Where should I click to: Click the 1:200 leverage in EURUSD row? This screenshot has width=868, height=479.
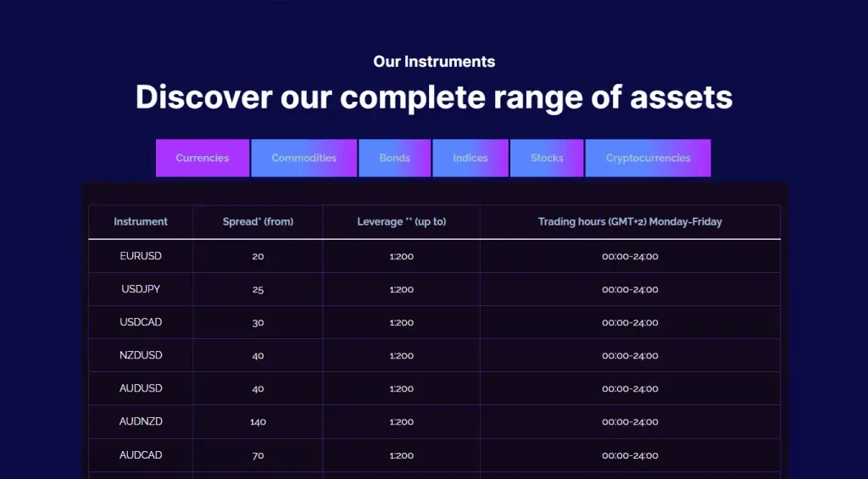point(401,256)
